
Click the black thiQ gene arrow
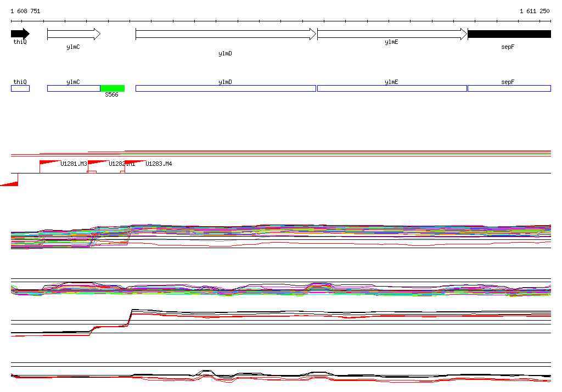(20, 34)
